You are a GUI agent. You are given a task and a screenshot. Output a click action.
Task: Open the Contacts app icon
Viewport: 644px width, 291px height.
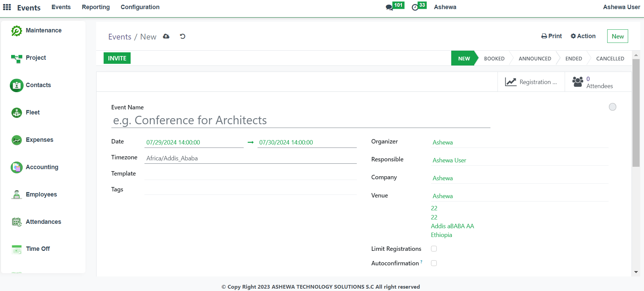click(17, 85)
